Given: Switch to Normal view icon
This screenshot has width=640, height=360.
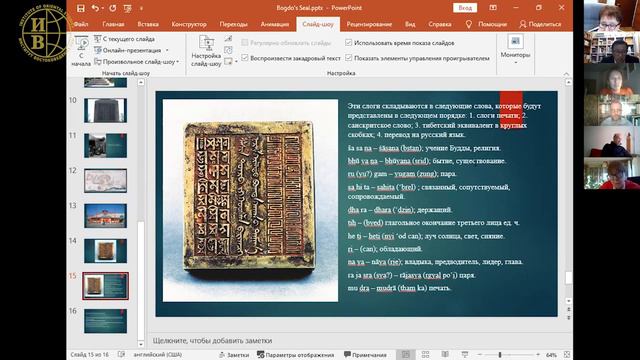Looking at the screenshot, I should tap(405, 354).
